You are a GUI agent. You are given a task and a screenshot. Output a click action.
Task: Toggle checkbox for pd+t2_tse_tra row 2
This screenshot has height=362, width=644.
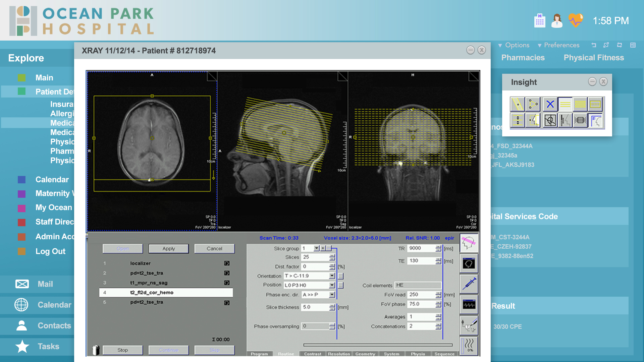227,273
